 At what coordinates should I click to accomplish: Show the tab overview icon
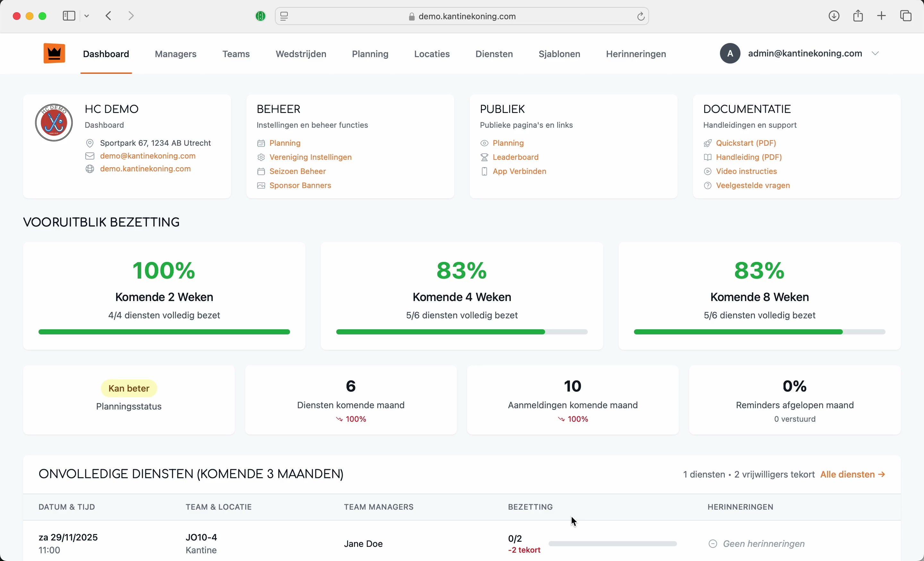(x=906, y=16)
